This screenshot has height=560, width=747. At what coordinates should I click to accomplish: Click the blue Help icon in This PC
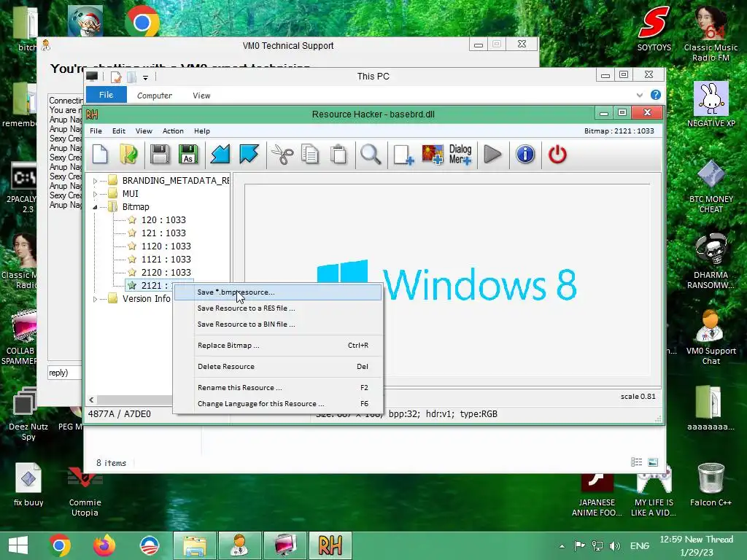tap(656, 95)
